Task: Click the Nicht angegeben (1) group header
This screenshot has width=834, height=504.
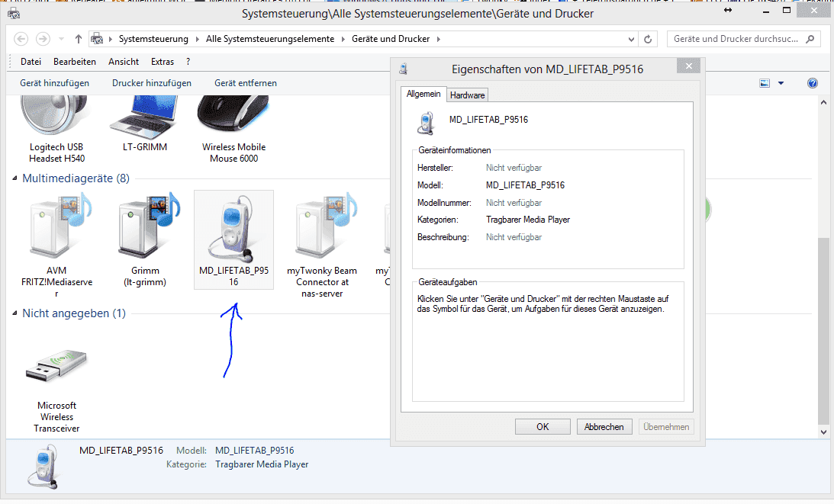Action: click(x=74, y=313)
